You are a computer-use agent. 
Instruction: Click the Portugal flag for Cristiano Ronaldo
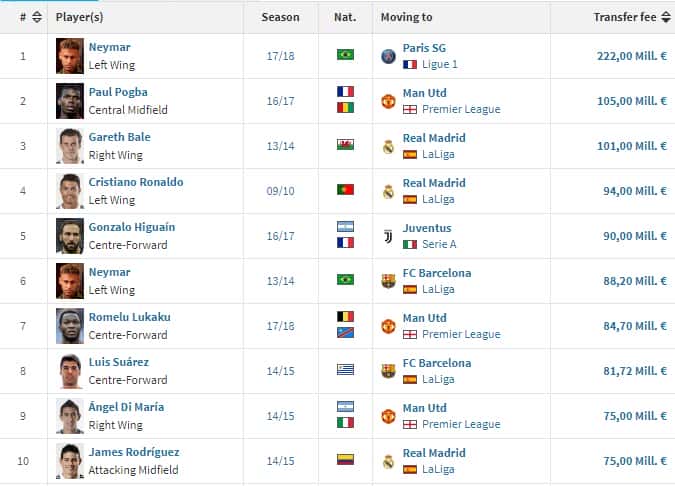pos(345,189)
